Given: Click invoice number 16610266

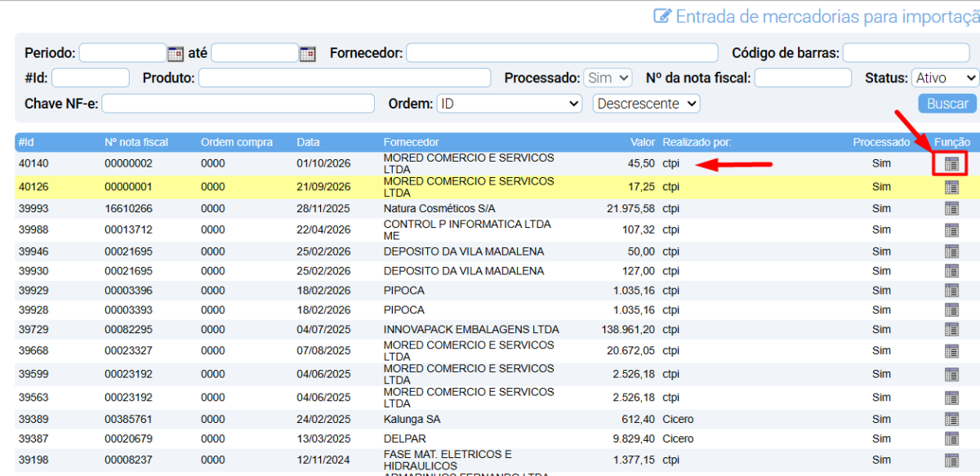Looking at the screenshot, I should 128,209.
